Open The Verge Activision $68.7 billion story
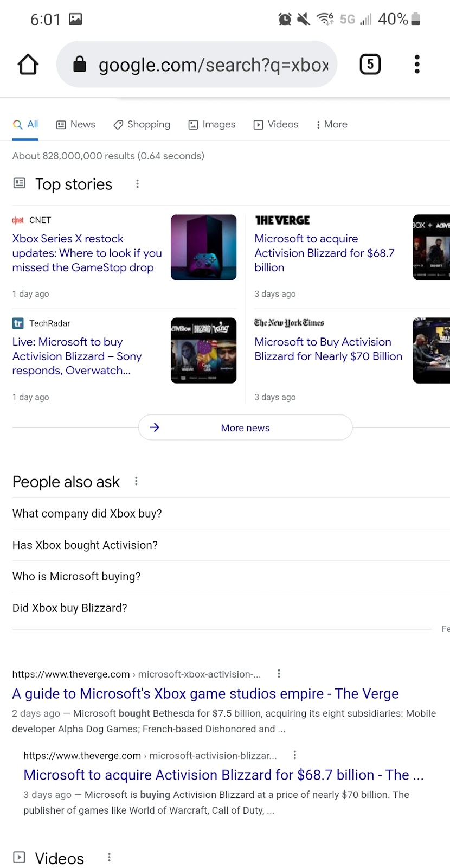The width and height of the screenshot is (450, 868). coord(324,253)
